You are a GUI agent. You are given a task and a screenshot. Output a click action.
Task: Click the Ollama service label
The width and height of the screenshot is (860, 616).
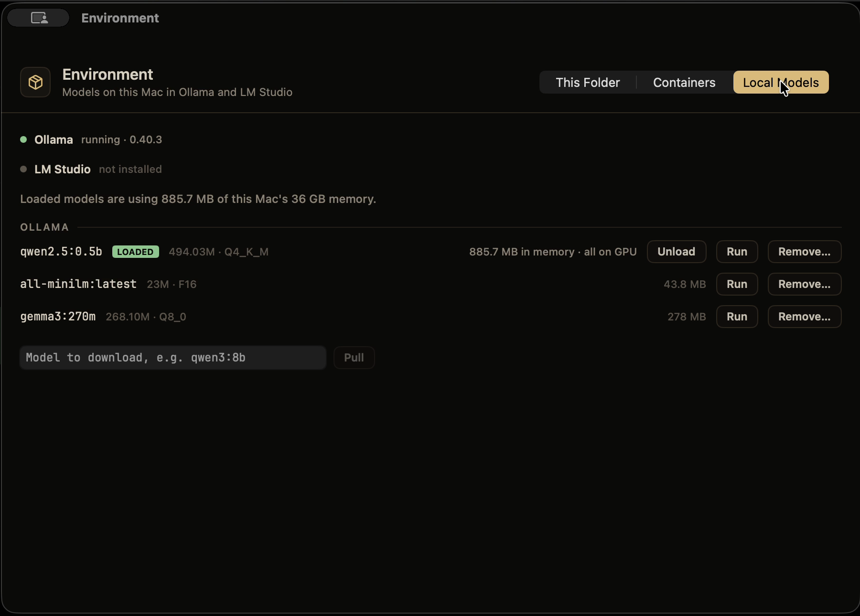tap(54, 139)
